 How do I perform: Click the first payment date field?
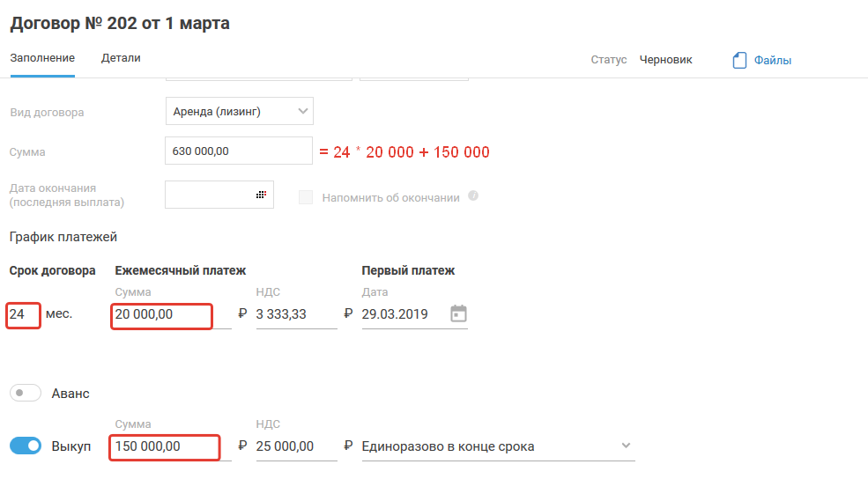pos(401,314)
